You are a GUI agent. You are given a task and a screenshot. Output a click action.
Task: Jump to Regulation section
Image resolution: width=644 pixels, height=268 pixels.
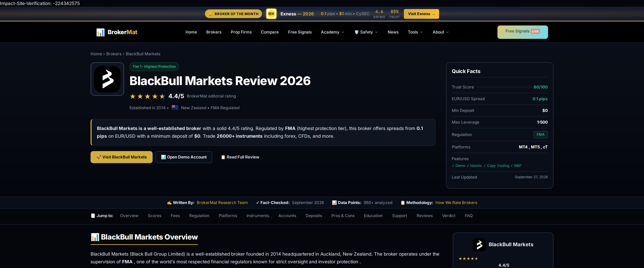click(199, 216)
